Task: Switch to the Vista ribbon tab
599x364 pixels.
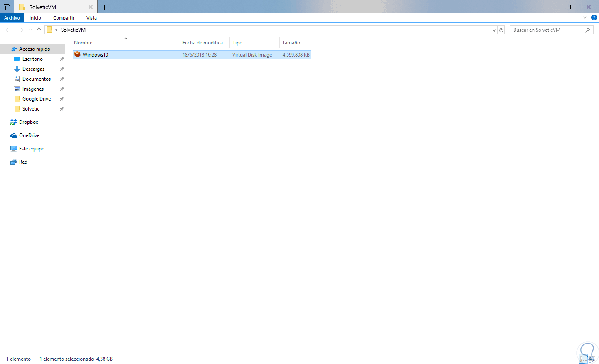Action: [x=91, y=18]
